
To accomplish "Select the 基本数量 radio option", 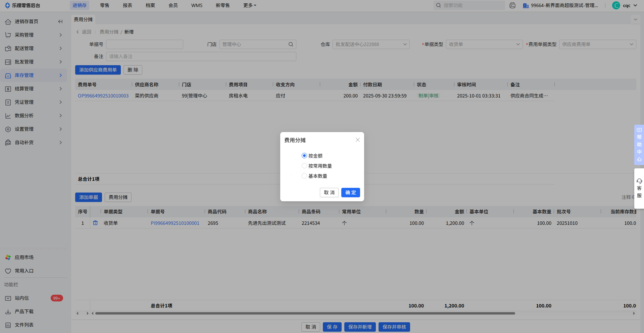I will coord(304,176).
